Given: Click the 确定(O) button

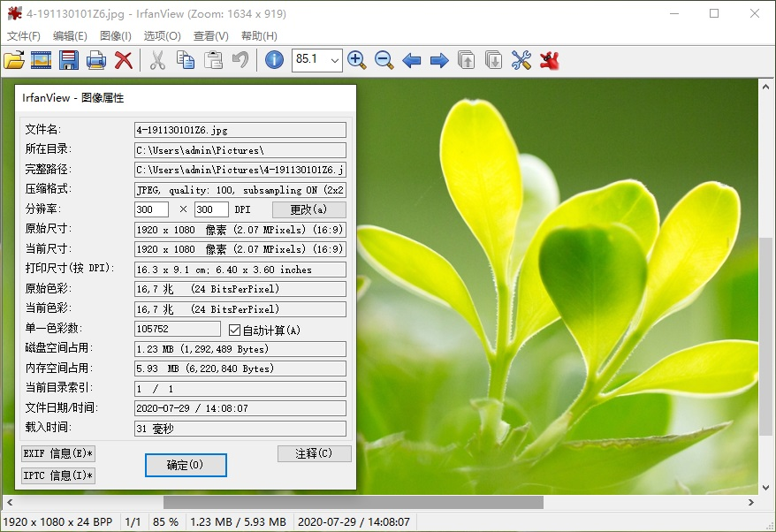Looking at the screenshot, I should point(186,465).
